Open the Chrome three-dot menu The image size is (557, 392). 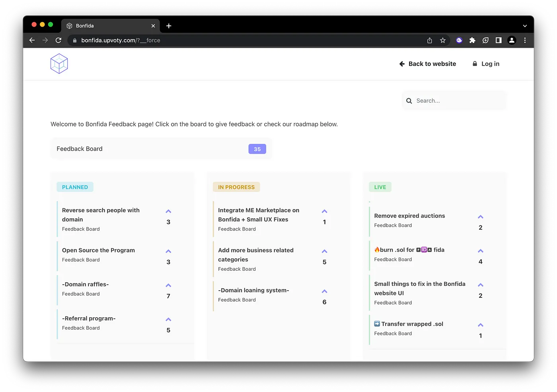525,40
